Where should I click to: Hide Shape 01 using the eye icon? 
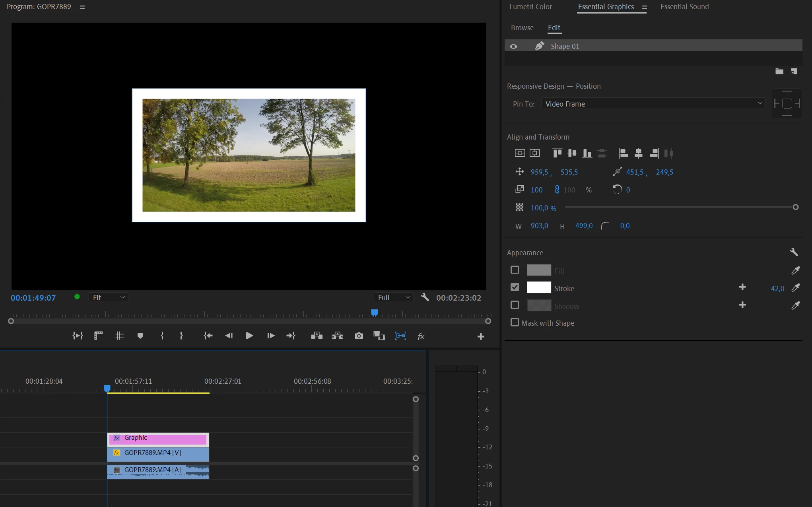click(x=513, y=47)
